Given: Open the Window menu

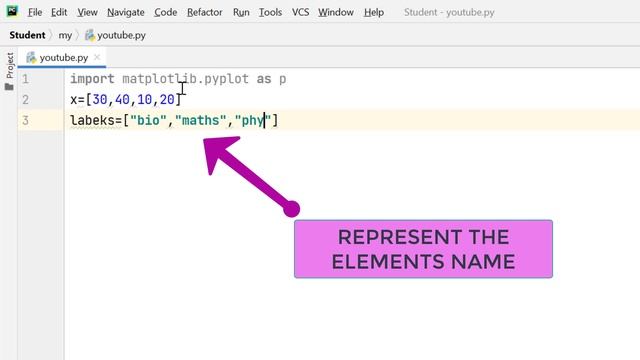Looking at the screenshot, I should 336,12.
